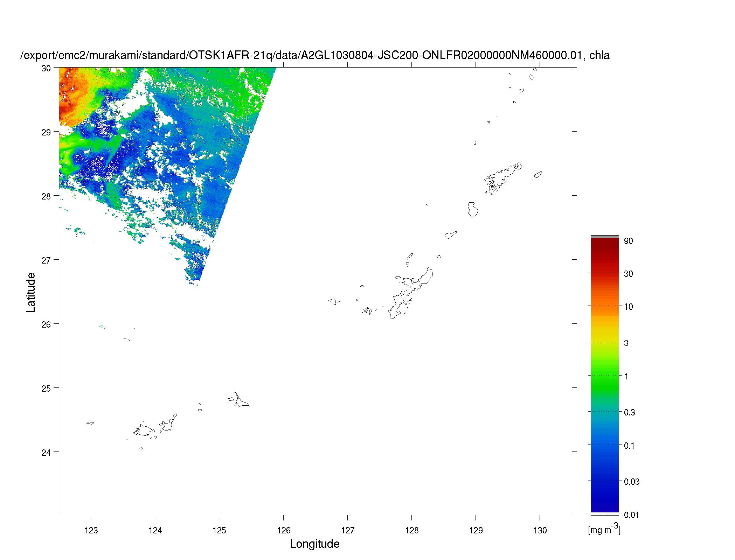Click colorbar label 3

626,343
